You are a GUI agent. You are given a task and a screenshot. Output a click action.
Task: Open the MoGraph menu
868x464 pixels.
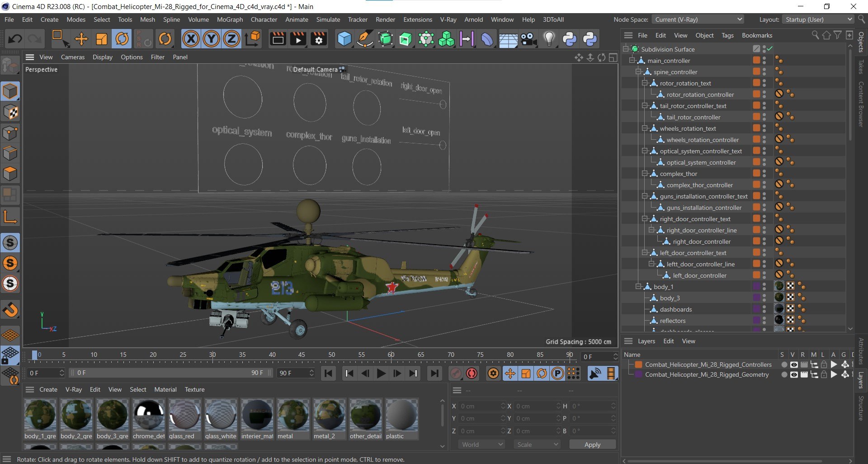pos(230,19)
